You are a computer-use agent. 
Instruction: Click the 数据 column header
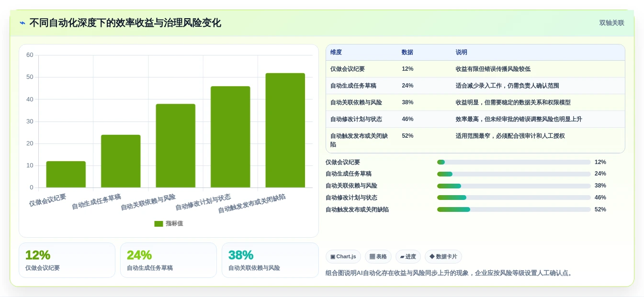(x=407, y=53)
